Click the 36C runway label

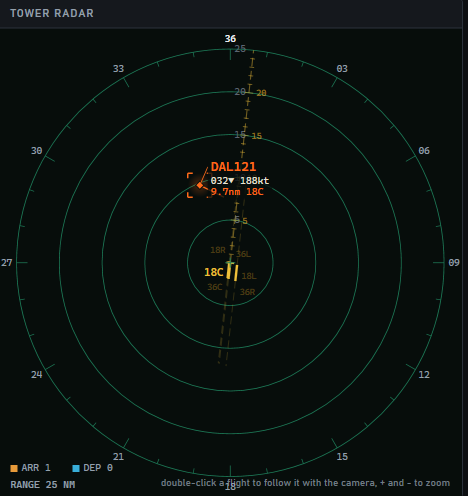(215, 287)
